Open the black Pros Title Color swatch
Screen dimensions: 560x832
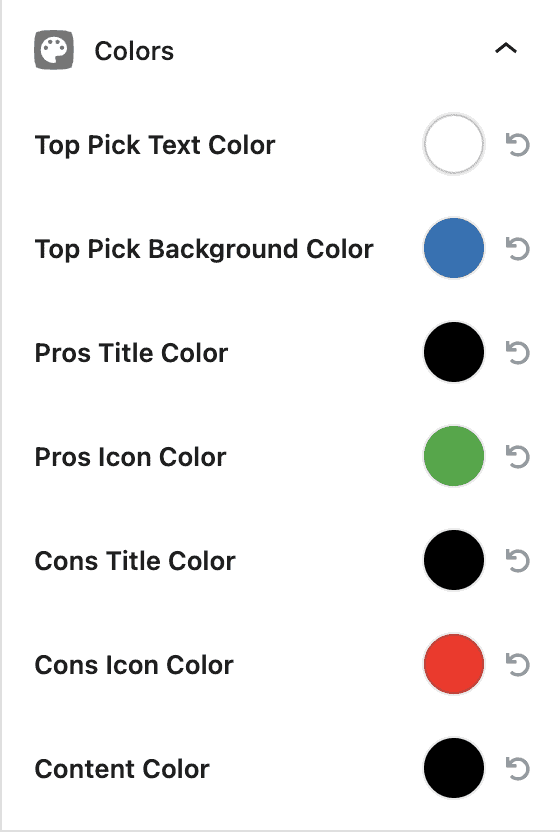[x=454, y=352]
